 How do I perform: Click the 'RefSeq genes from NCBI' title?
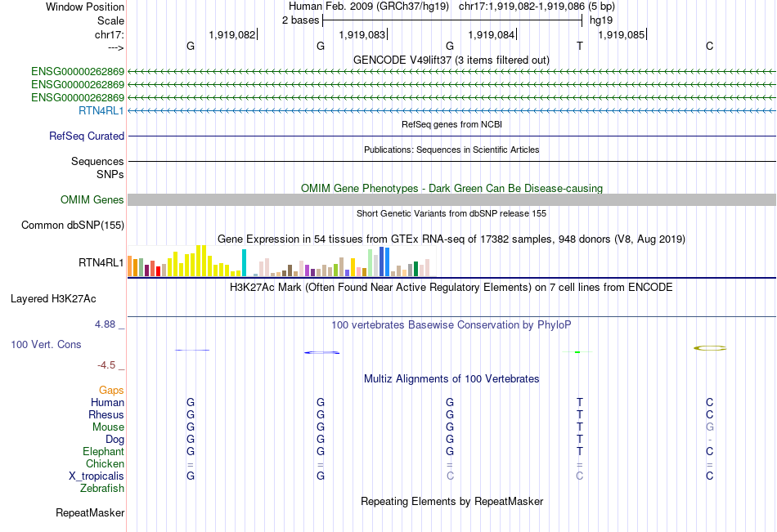click(452, 124)
